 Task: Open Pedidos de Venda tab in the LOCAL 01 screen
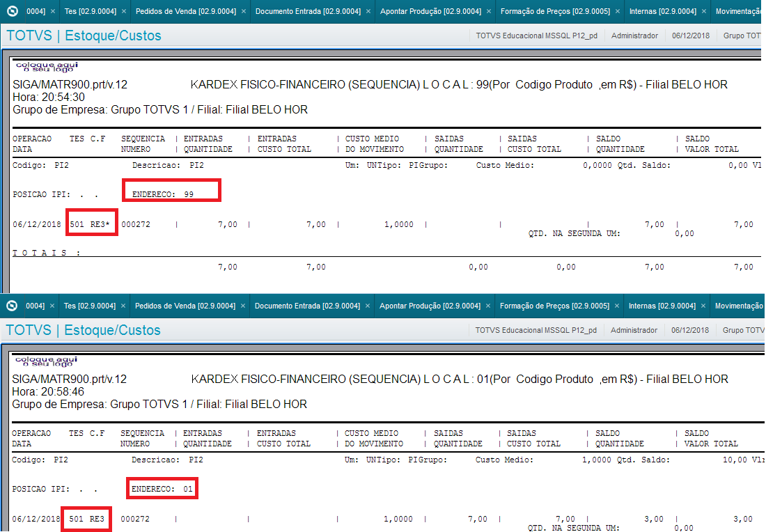(x=185, y=306)
